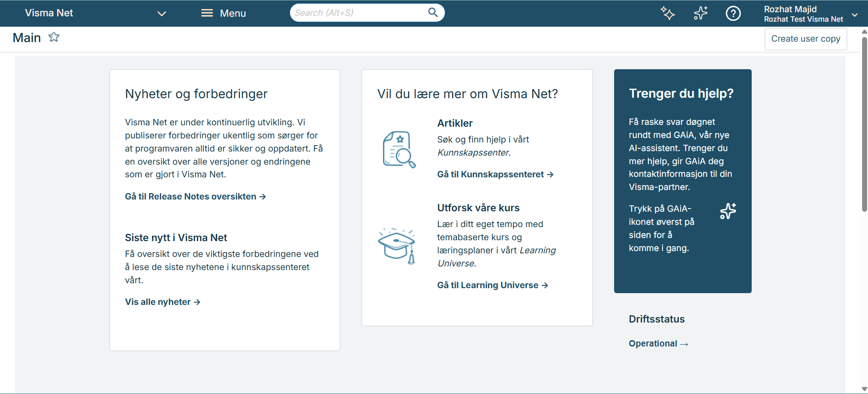
Task: Click the search magnifier icon
Action: [x=433, y=13]
